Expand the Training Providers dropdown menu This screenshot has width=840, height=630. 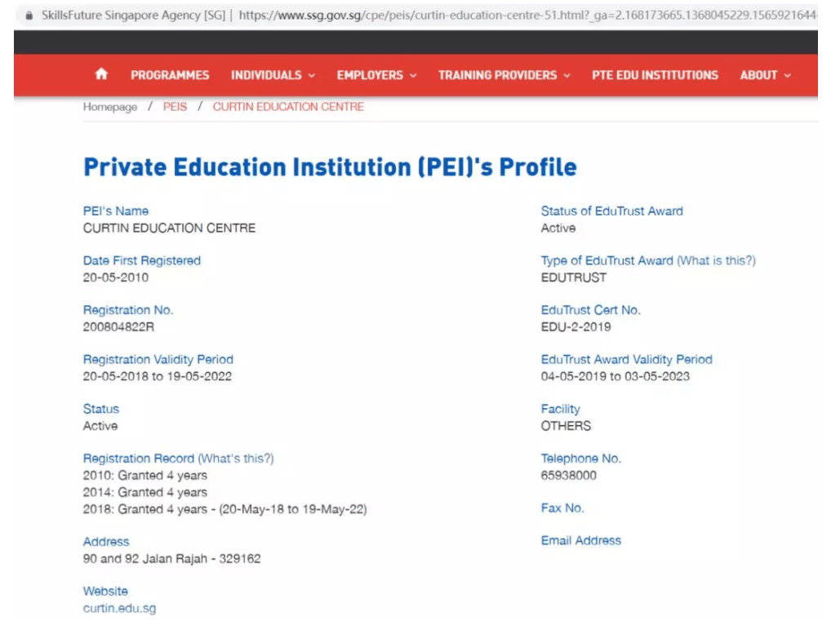504,75
